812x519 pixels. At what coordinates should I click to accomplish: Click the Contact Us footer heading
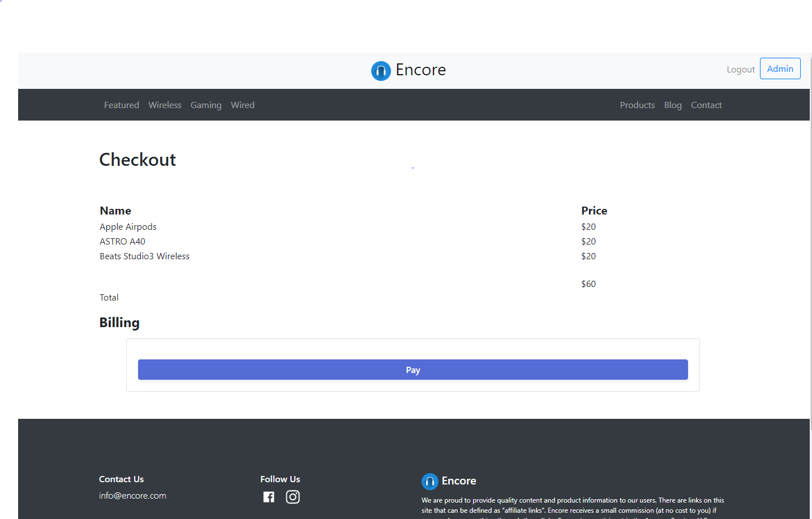coord(121,479)
